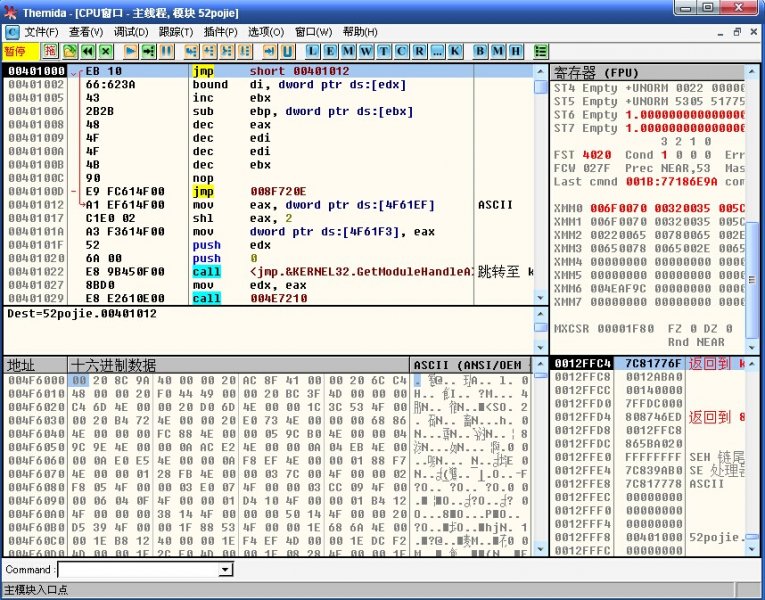Close the debugged program via the green X icon
Viewport: 765px width, 600px height.
click(106, 51)
